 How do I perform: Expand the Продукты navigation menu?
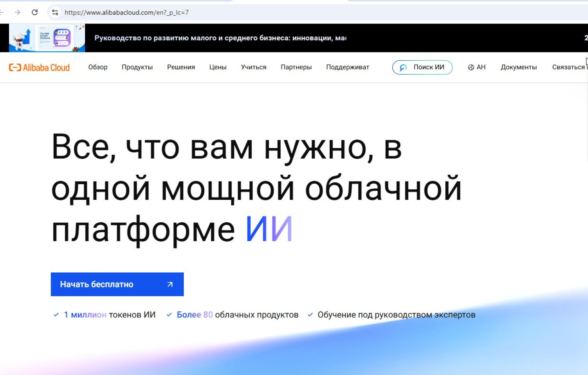(x=137, y=67)
